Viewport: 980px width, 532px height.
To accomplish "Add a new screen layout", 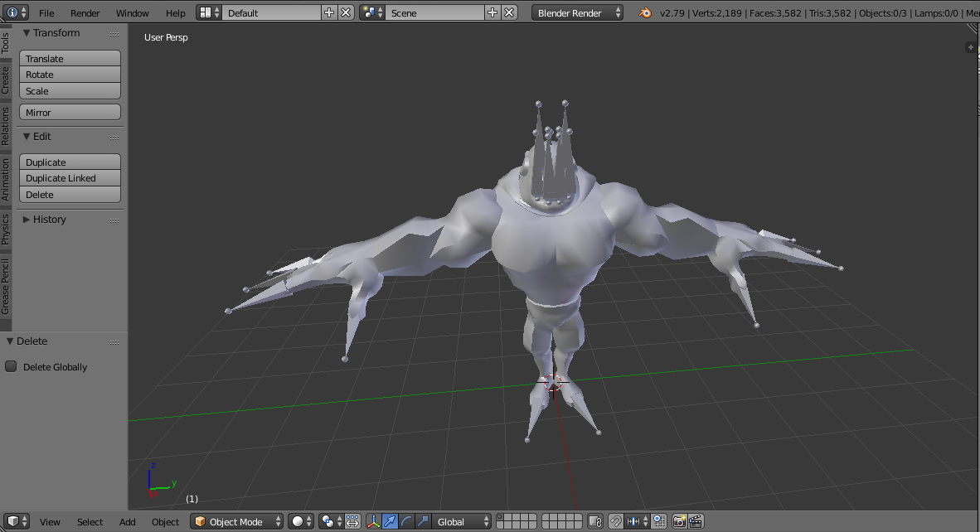I will click(x=329, y=12).
